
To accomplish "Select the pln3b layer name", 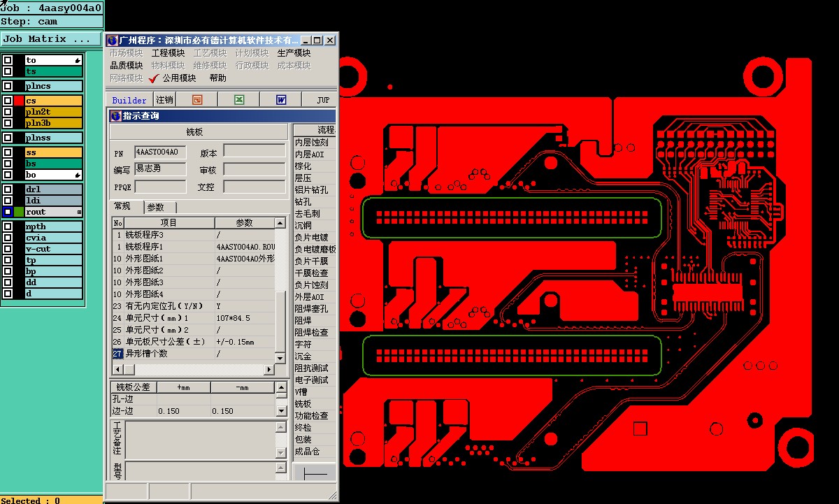I will tap(54, 123).
